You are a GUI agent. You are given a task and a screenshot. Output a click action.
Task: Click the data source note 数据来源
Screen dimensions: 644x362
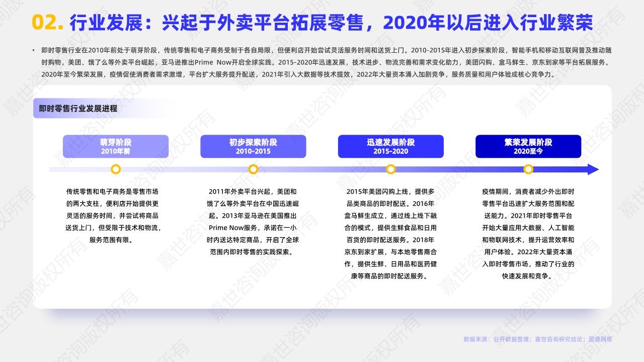538,339
